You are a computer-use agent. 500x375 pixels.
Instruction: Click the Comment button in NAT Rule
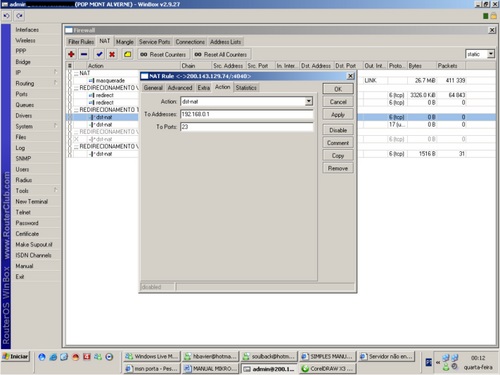[338, 143]
